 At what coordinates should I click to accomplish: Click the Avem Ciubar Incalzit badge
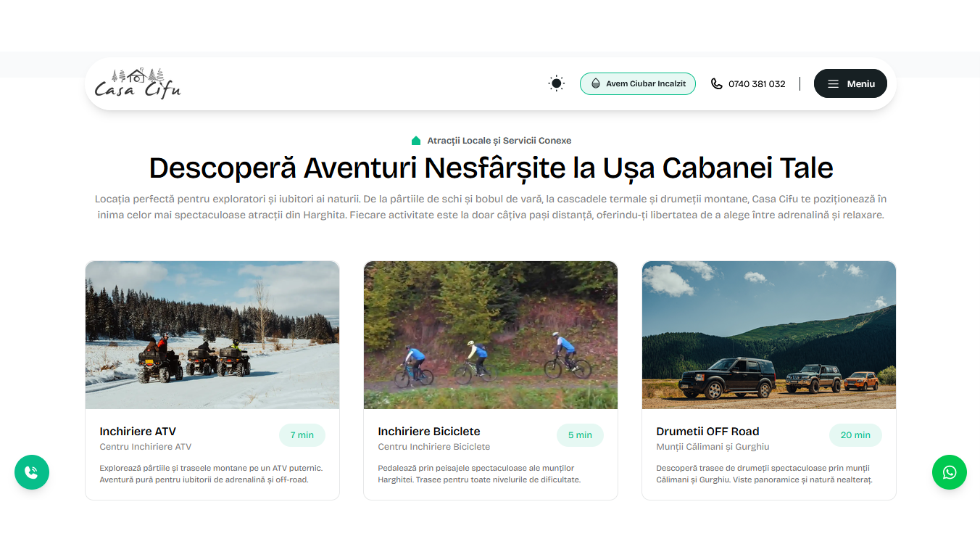tap(638, 83)
